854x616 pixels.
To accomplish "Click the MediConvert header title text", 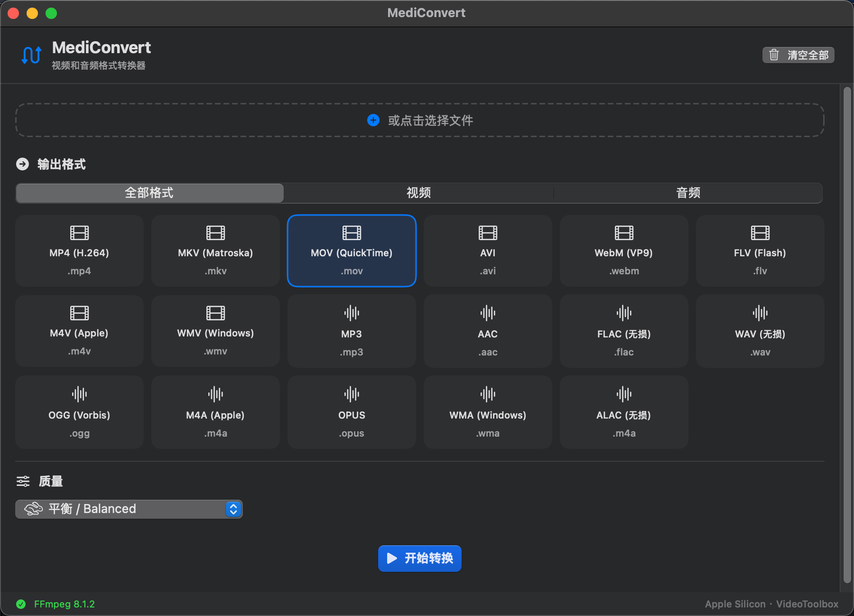I will pos(102,47).
